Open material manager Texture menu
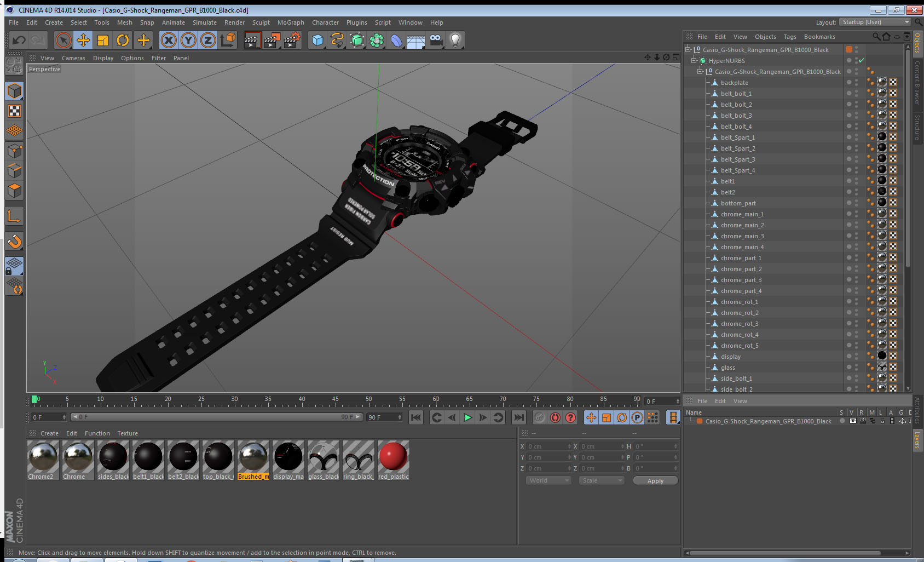The height and width of the screenshot is (562, 924). pyautogui.click(x=128, y=433)
